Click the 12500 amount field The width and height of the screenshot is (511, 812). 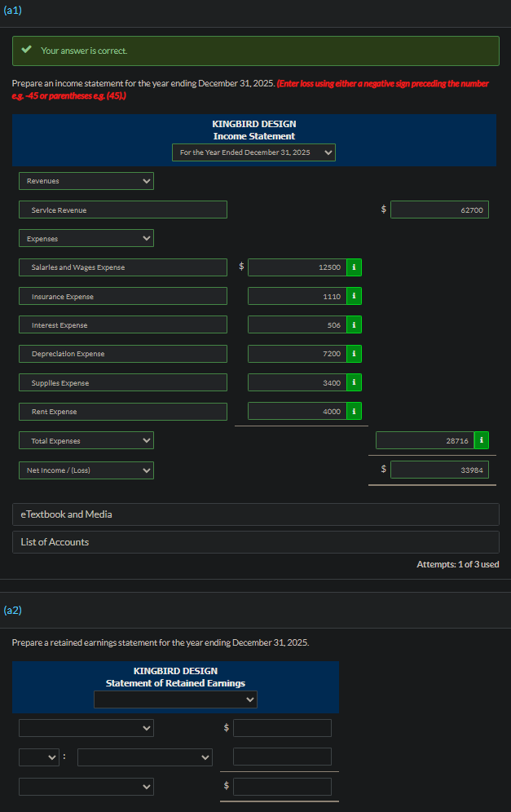pos(297,267)
